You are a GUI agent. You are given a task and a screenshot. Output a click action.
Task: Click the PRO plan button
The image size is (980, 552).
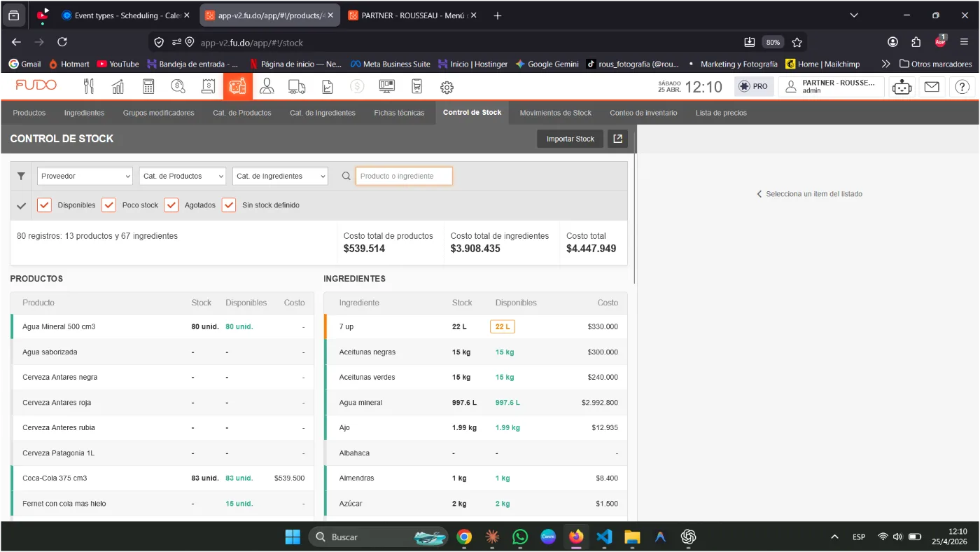tap(754, 87)
